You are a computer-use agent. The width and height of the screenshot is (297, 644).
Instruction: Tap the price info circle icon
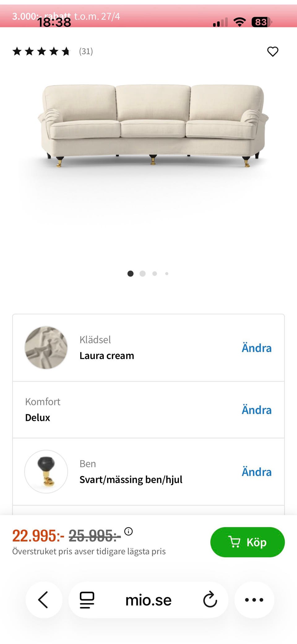click(x=128, y=531)
